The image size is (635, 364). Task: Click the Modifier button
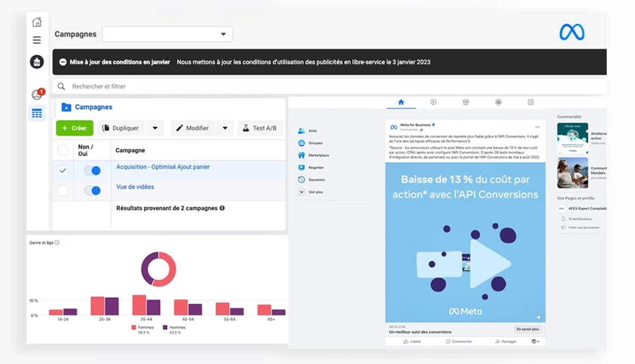[193, 128]
